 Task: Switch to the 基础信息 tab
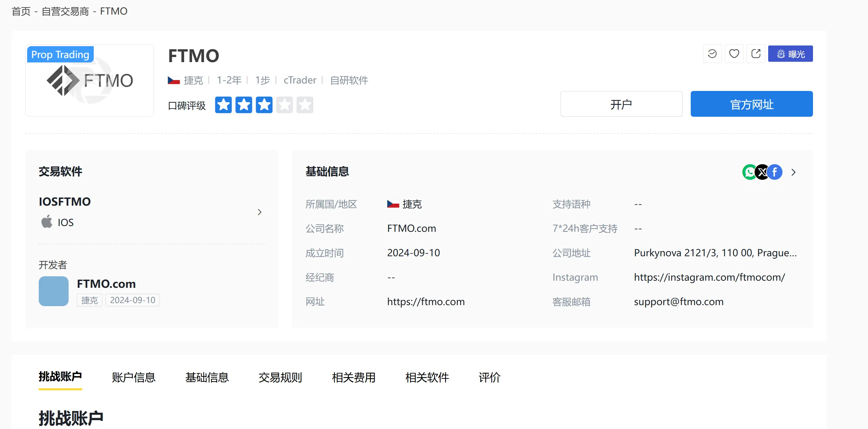(207, 377)
